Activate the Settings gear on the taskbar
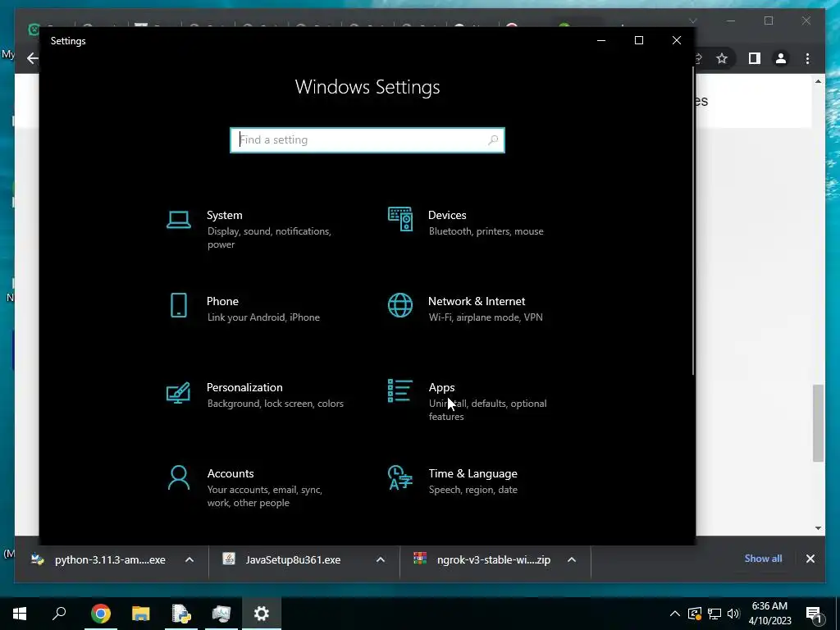This screenshot has width=840, height=630. click(x=262, y=614)
